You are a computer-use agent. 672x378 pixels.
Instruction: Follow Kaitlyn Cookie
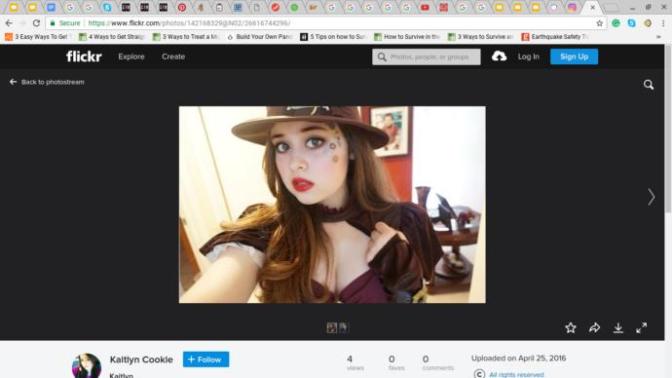[206, 359]
